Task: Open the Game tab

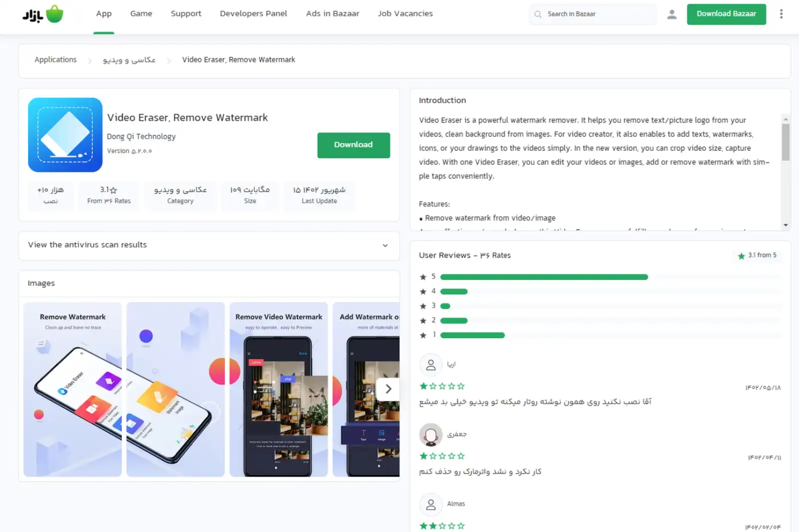Action: point(141,14)
